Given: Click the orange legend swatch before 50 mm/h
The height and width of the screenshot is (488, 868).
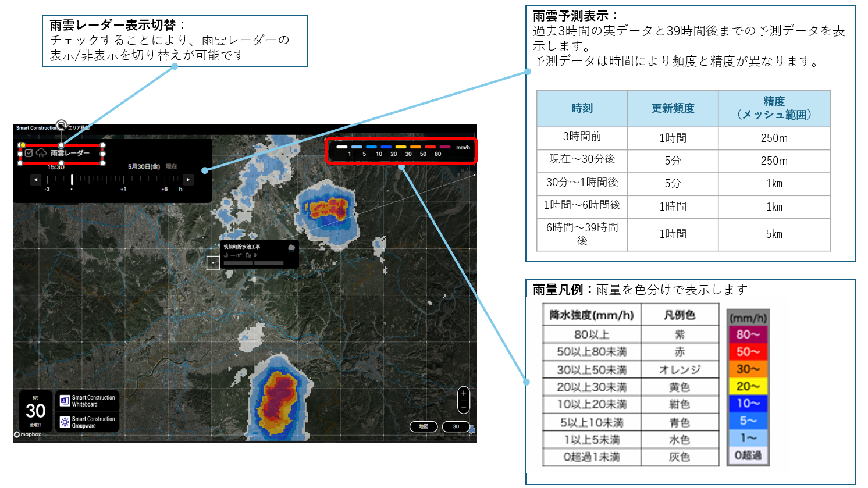Looking at the screenshot, I should [415, 147].
